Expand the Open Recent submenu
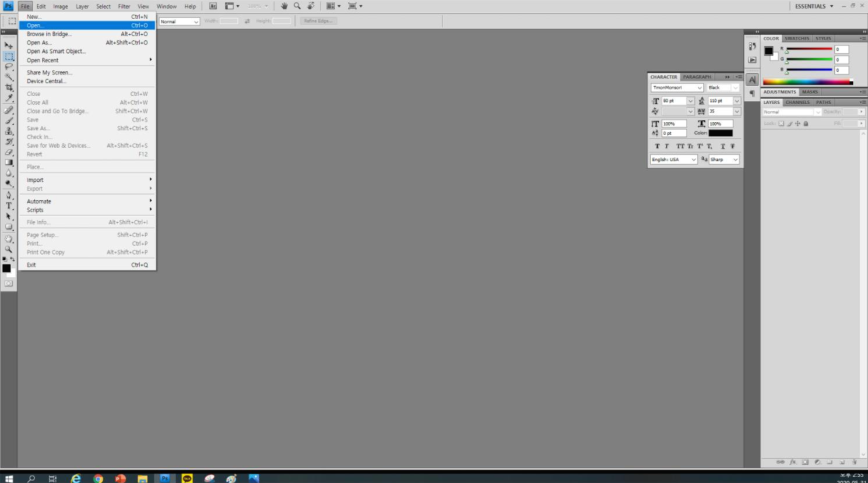The image size is (868, 483). click(87, 60)
